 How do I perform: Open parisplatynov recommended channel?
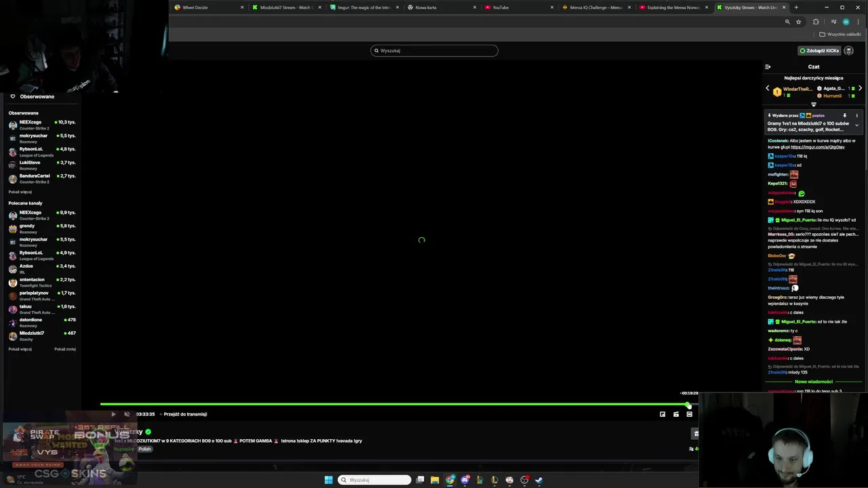point(42,296)
